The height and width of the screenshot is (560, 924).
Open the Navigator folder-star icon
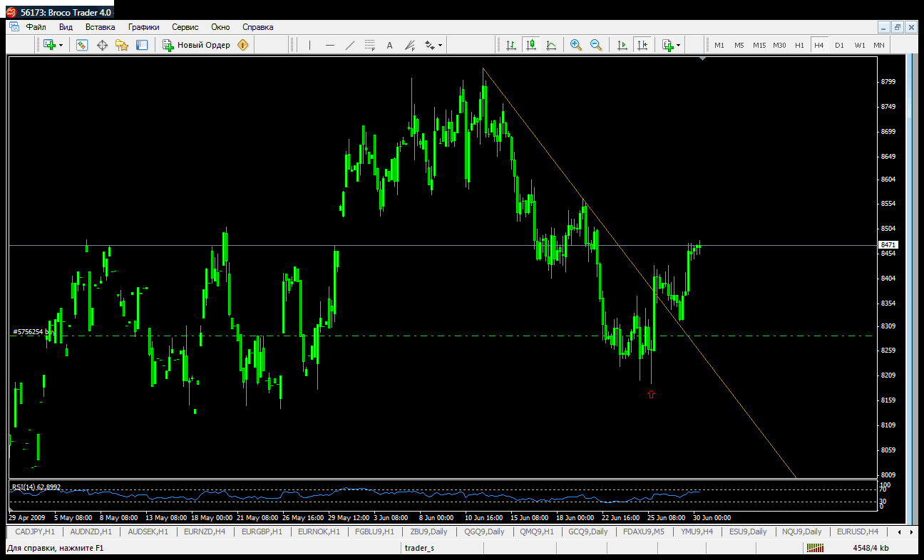pyautogui.click(x=122, y=45)
